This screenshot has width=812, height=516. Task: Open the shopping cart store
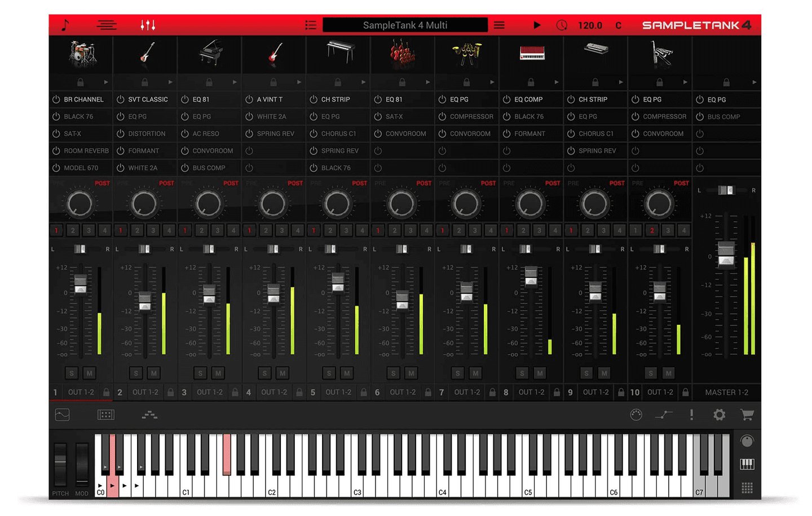pos(747,415)
